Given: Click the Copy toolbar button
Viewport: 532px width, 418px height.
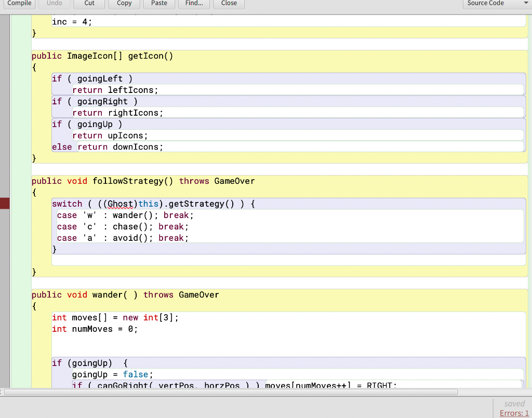Looking at the screenshot, I should (x=124, y=4).
